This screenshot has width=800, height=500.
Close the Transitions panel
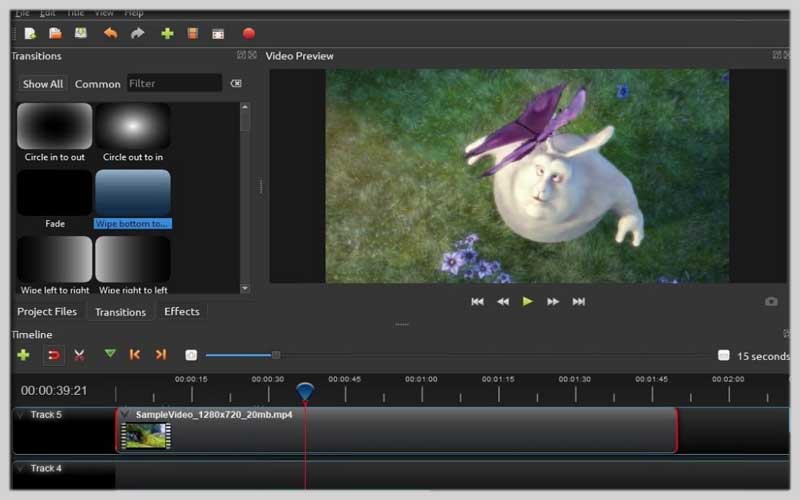pos(252,55)
